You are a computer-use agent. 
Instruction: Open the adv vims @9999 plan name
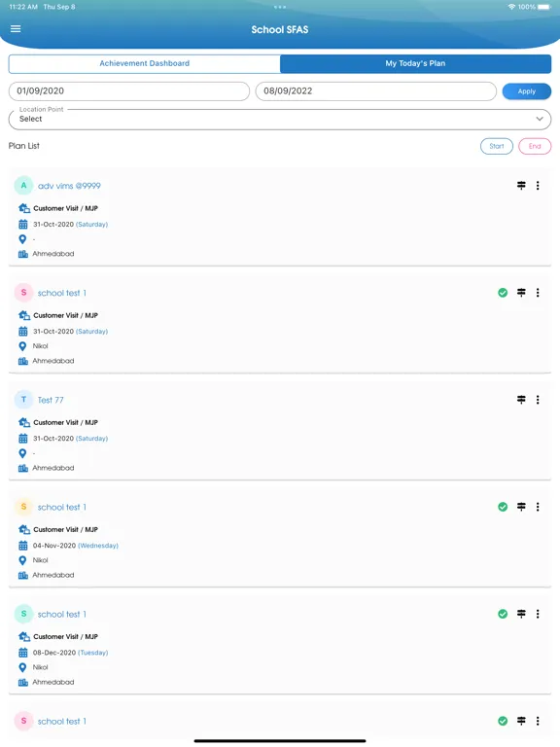[x=69, y=186]
